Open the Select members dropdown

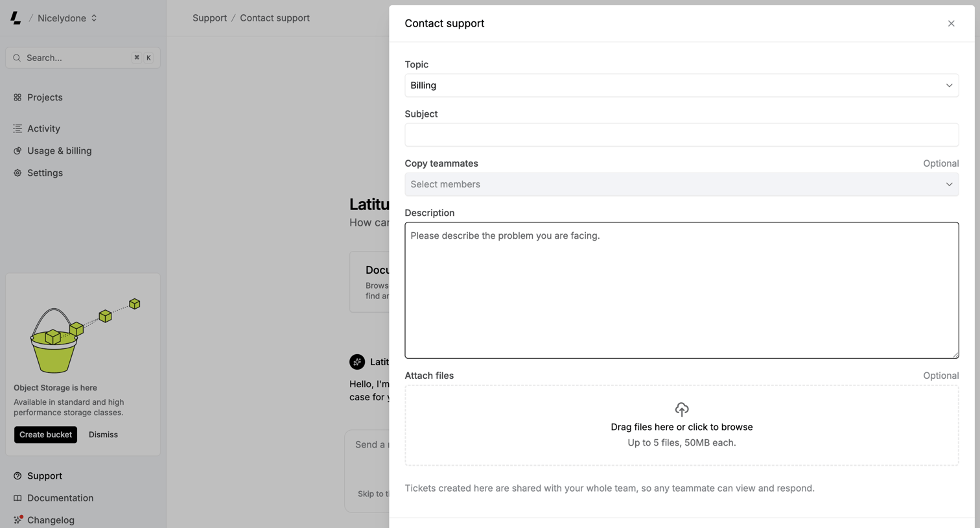pos(681,184)
